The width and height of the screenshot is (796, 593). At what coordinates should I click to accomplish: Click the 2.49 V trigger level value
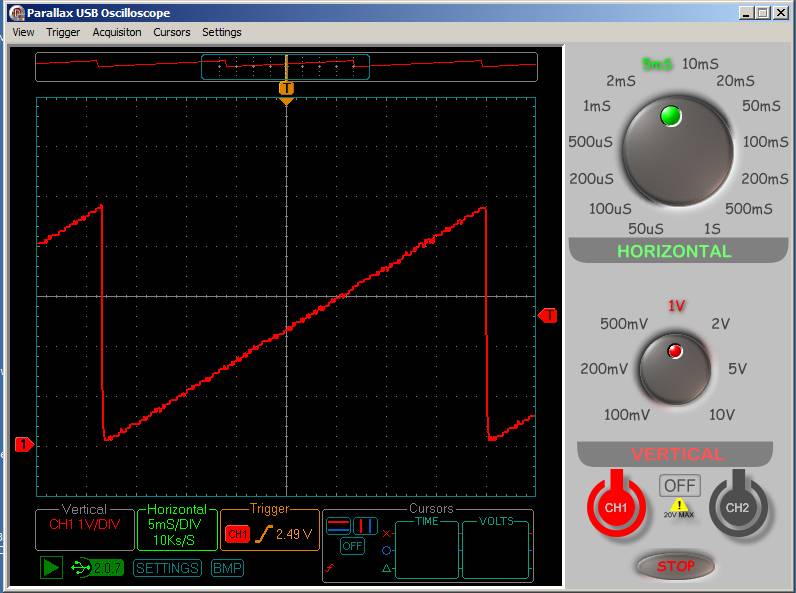tap(294, 534)
